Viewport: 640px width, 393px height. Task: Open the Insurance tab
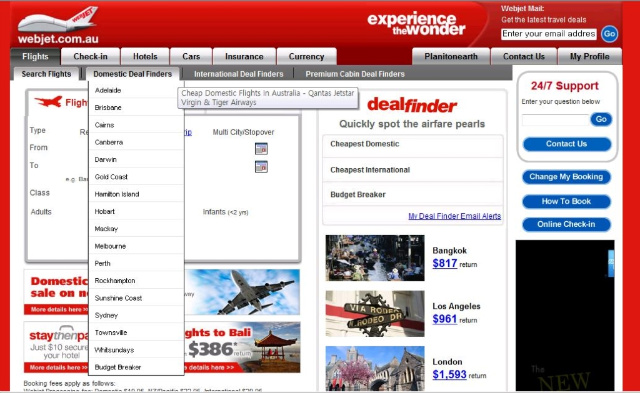click(244, 56)
